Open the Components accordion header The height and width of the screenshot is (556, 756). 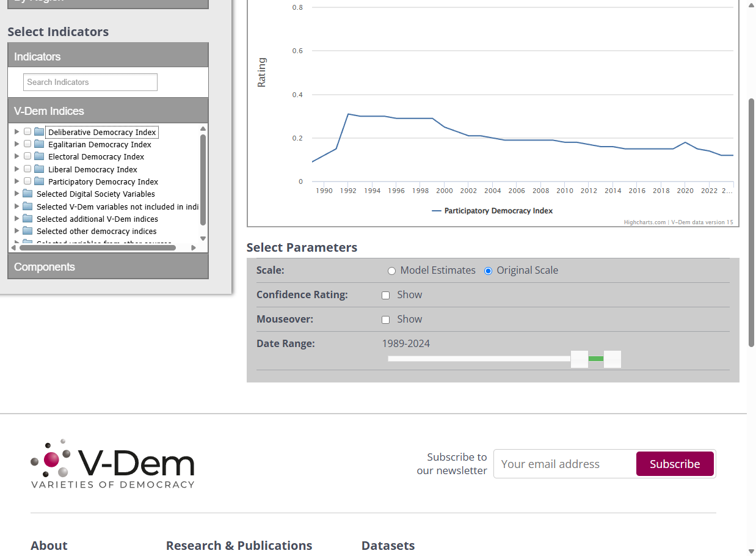(x=108, y=266)
